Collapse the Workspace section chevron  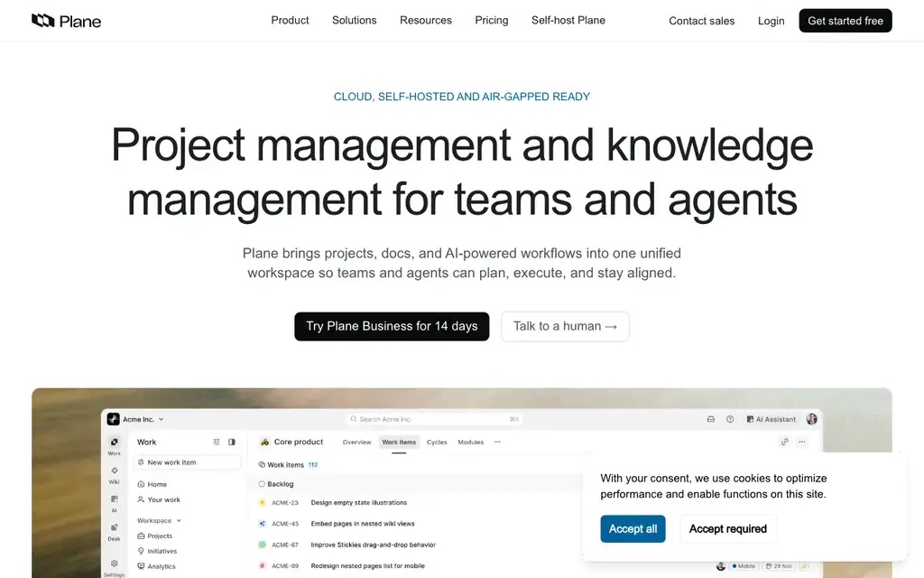point(179,521)
